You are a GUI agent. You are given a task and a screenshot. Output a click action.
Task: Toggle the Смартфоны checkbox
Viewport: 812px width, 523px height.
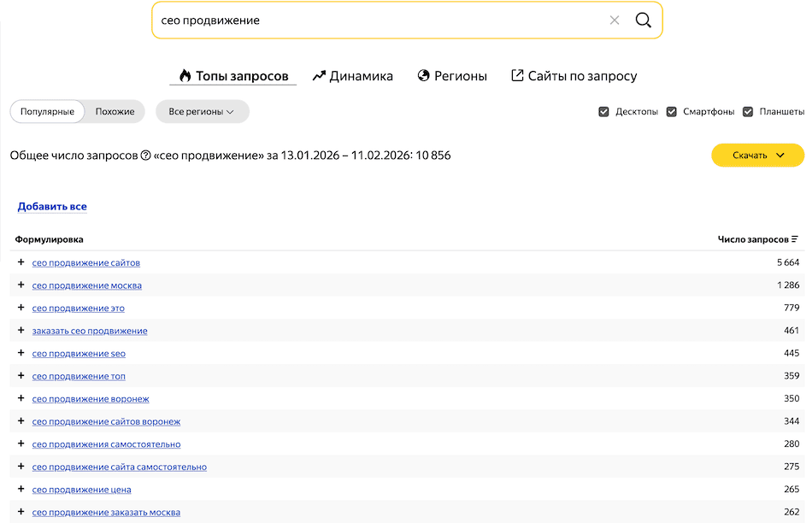point(672,112)
